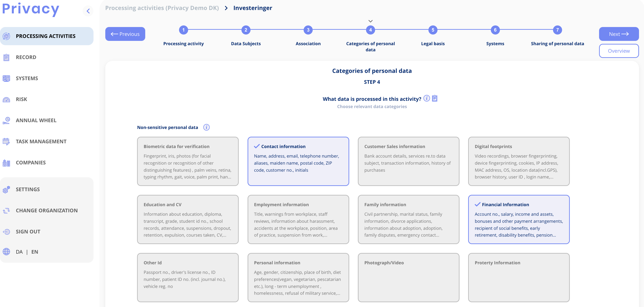Click the Companies sidebar icon
644x307 pixels.
[x=7, y=162]
